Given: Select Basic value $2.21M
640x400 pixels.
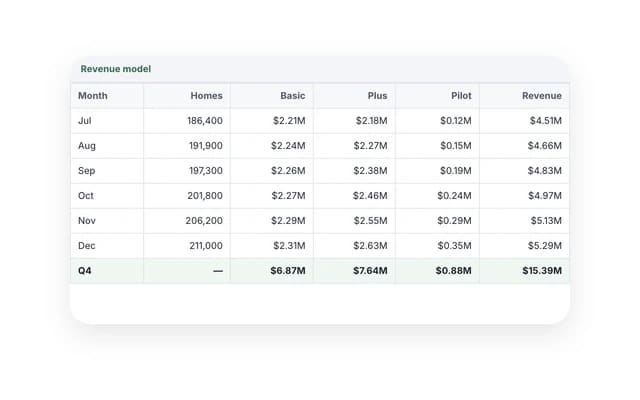Looking at the screenshot, I should (x=289, y=121).
